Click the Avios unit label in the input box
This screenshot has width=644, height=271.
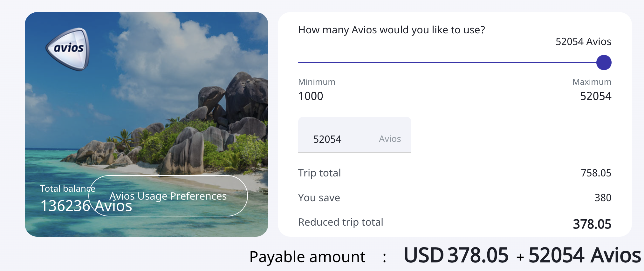390,139
